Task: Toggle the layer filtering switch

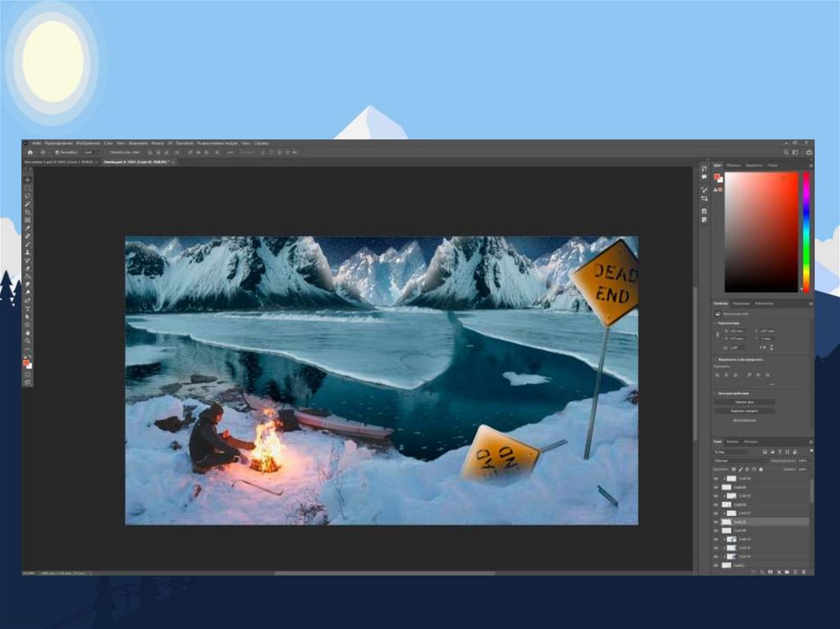Action: tap(811, 452)
